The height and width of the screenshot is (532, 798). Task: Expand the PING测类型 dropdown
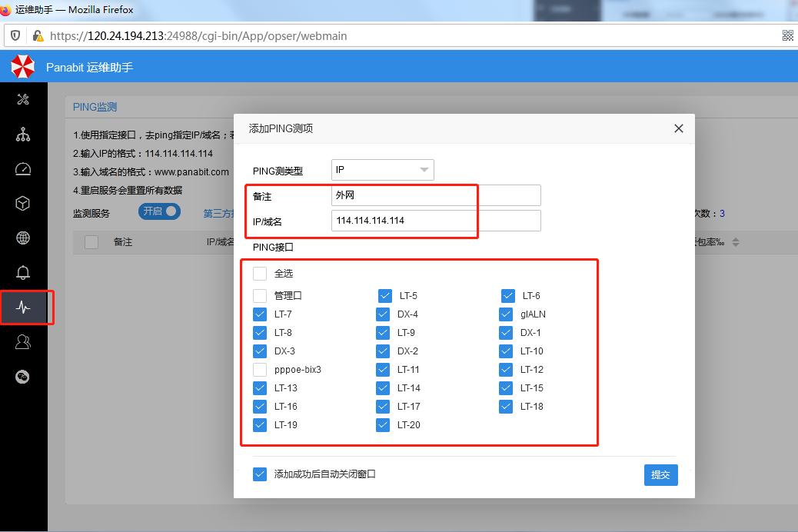click(x=382, y=170)
